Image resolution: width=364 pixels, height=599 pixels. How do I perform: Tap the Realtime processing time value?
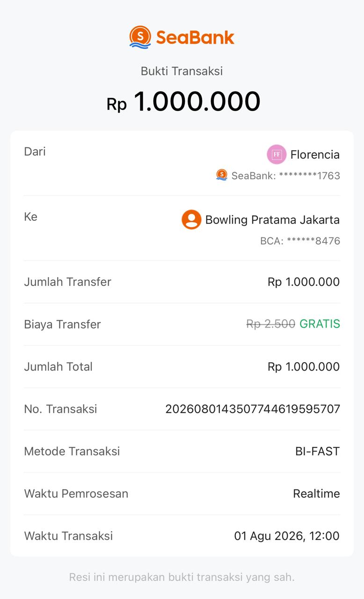coord(316,493)
